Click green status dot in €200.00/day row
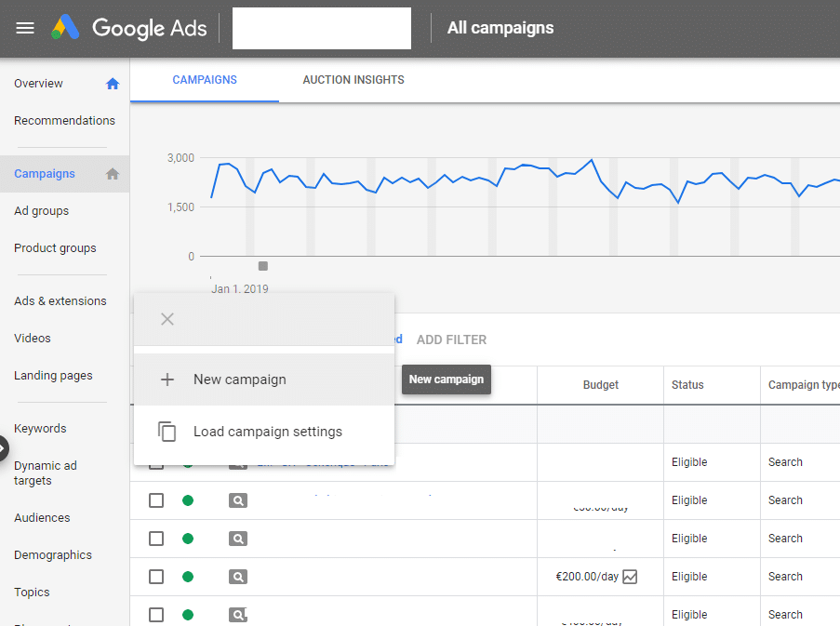 188,577
